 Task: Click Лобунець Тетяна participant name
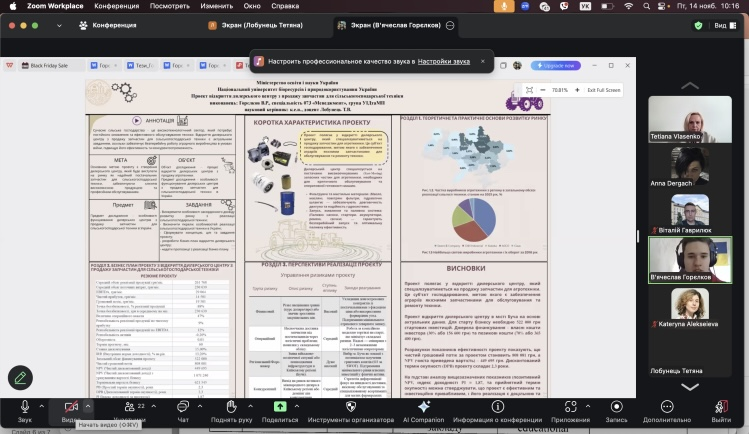[x=676, y=370]
